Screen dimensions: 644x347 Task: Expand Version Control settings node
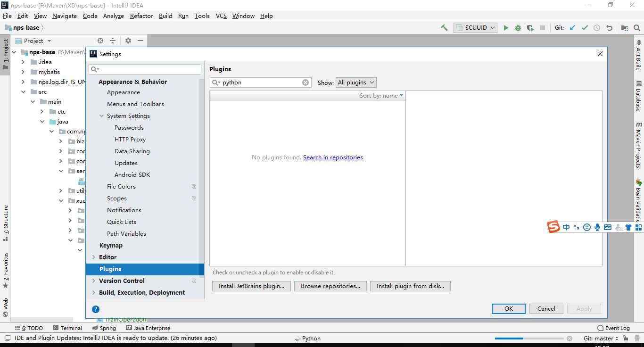[93, 281]
